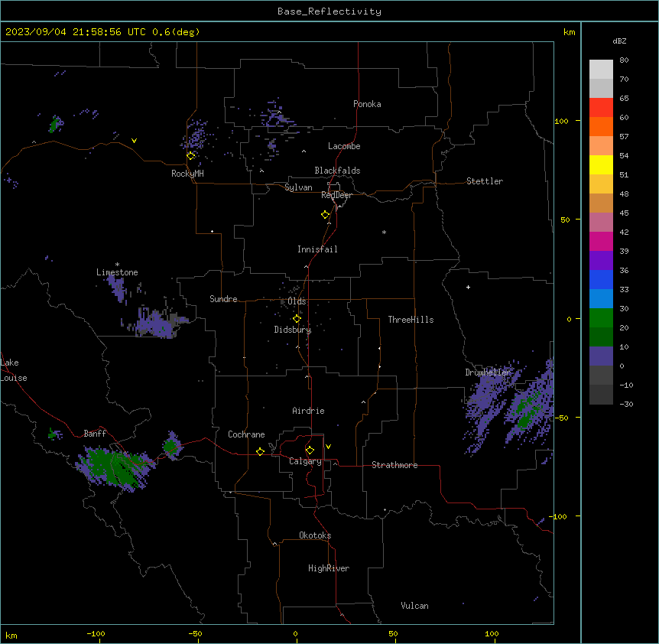Click the blue 36 dBZ legend swatch
Image resolution: width=659 pixels, height=644 pixels.
pyautogui.click(x=601, y=279)
